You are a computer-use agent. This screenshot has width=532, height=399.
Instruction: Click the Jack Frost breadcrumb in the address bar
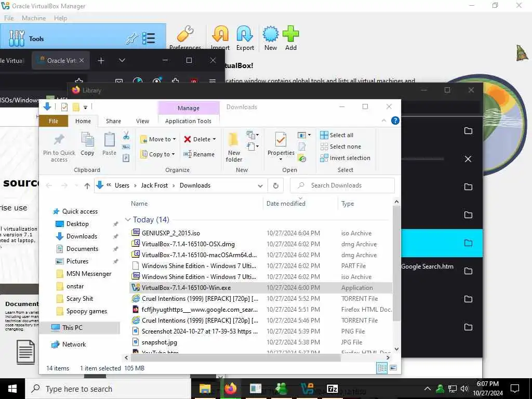(154, 185)
